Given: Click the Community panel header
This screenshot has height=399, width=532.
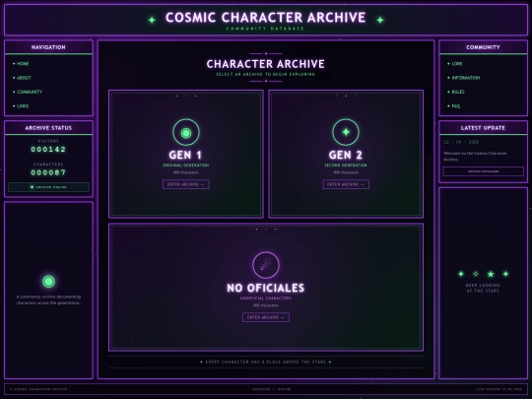Looking at the screenshot, I should 483,47.
